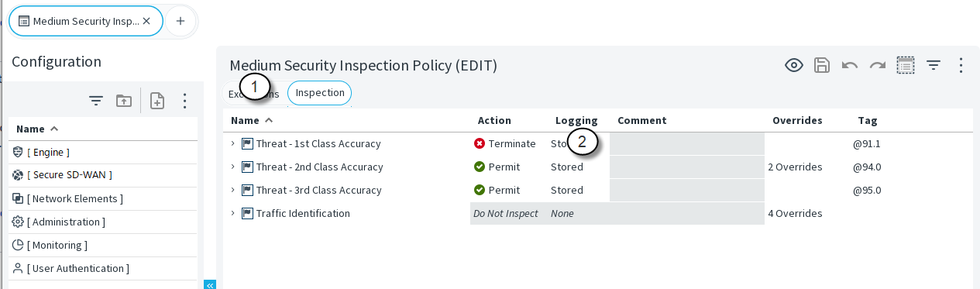Expand Threat - 2nd Class Accuracy row
The image size is (980, 289).
(232, 167)
